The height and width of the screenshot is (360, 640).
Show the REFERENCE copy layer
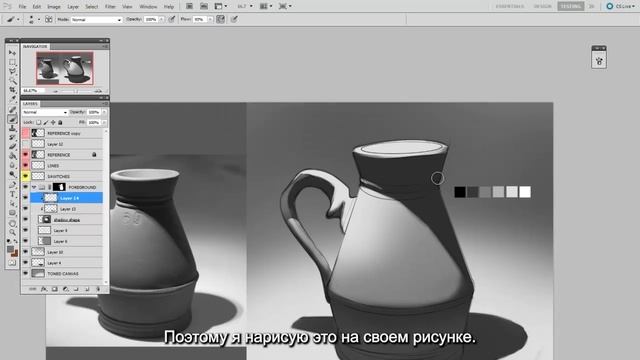pos(26,133)
